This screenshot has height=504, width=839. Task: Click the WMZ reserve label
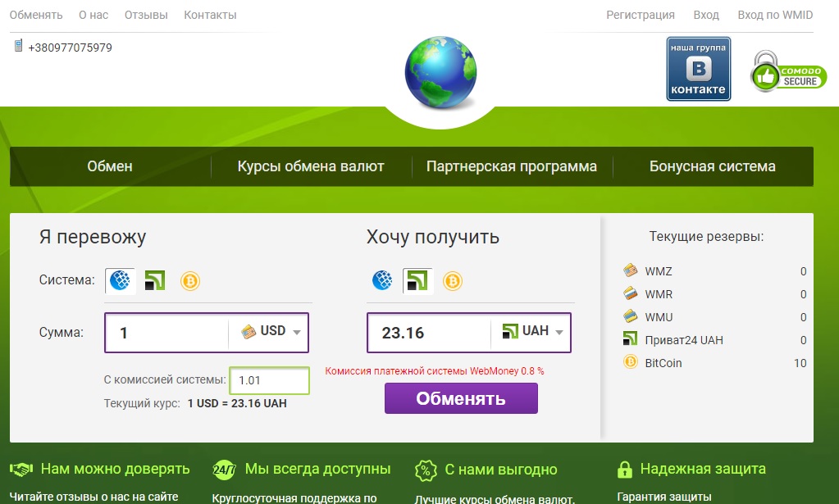pyautogui.click(x=658, y=271)
